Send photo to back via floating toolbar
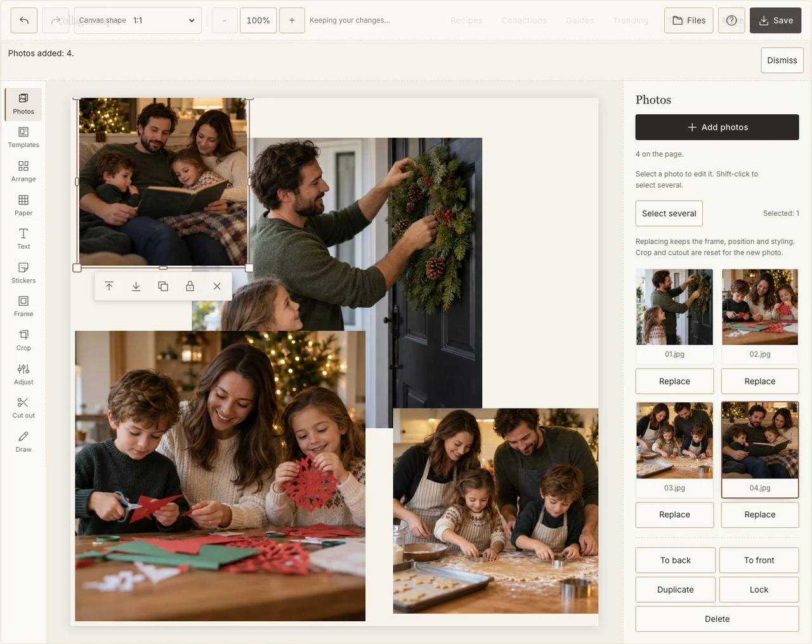Screen dimensions: 812x644 click(x=136, y=286)
